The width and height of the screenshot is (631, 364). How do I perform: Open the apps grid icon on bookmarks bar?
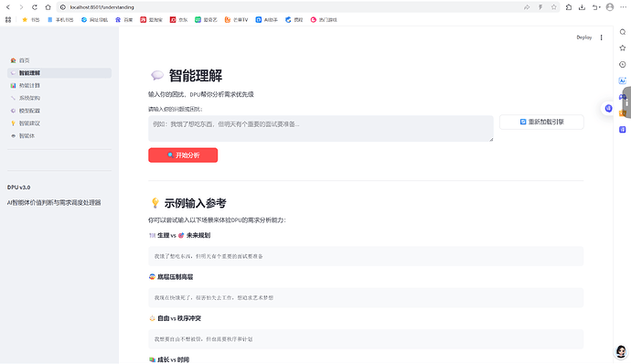pos(8,19)
